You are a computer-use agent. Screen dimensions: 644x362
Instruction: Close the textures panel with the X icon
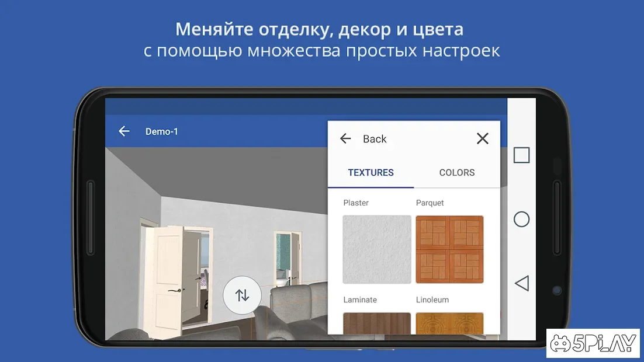point(482,138)
